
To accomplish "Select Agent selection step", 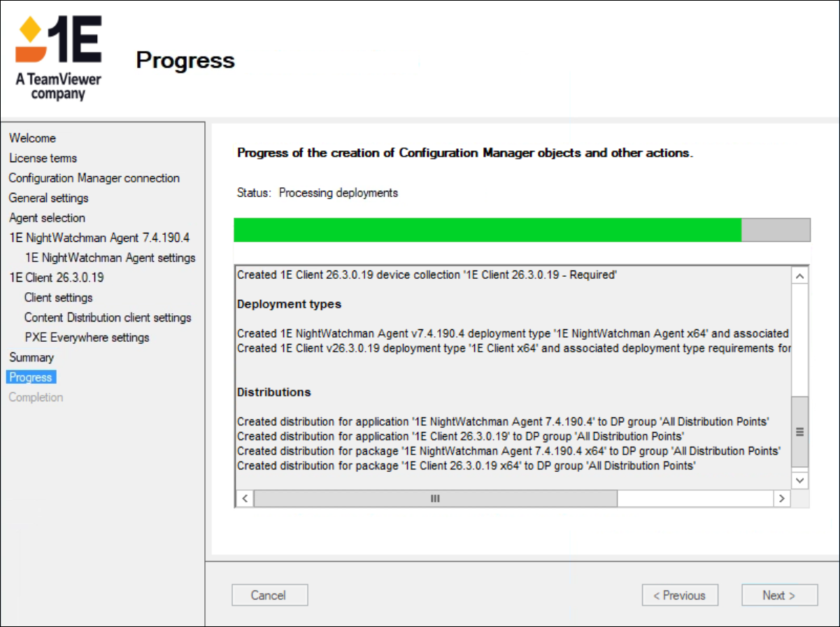I will [47, 218].
